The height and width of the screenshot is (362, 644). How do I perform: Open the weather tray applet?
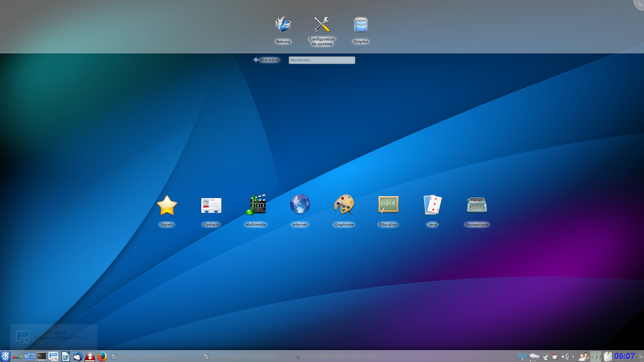pos(535,356)
